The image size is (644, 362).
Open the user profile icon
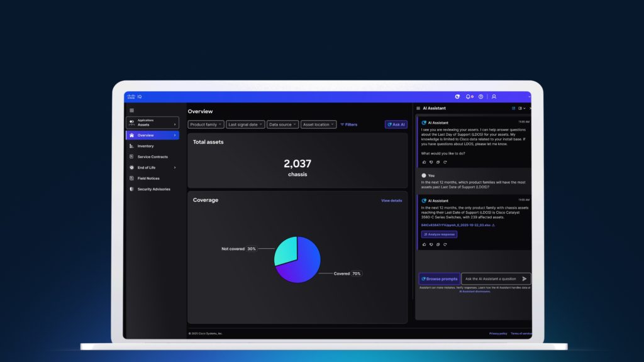point(494,97)
